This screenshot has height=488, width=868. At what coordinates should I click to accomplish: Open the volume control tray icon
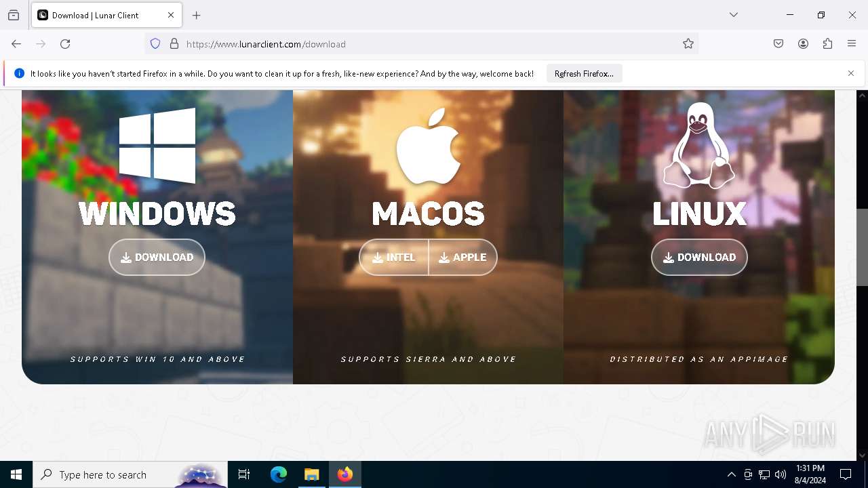781,474
